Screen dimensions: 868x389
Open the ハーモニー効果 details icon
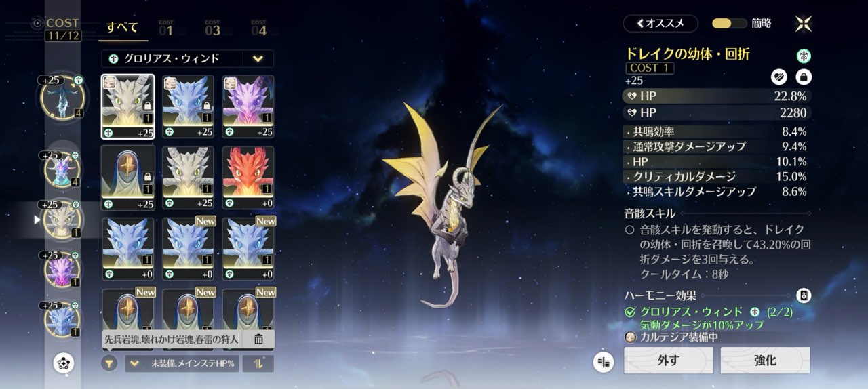pyautogui.click(x=803, y=295)
